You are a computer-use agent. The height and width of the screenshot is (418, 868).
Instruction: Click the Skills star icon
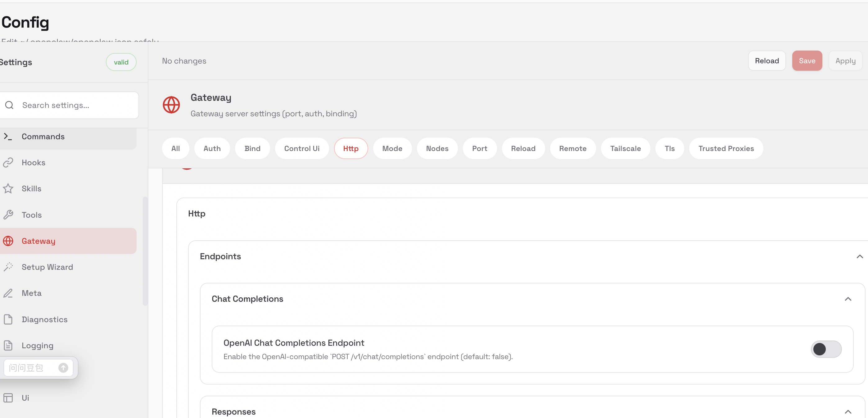[x=8, y=189]
